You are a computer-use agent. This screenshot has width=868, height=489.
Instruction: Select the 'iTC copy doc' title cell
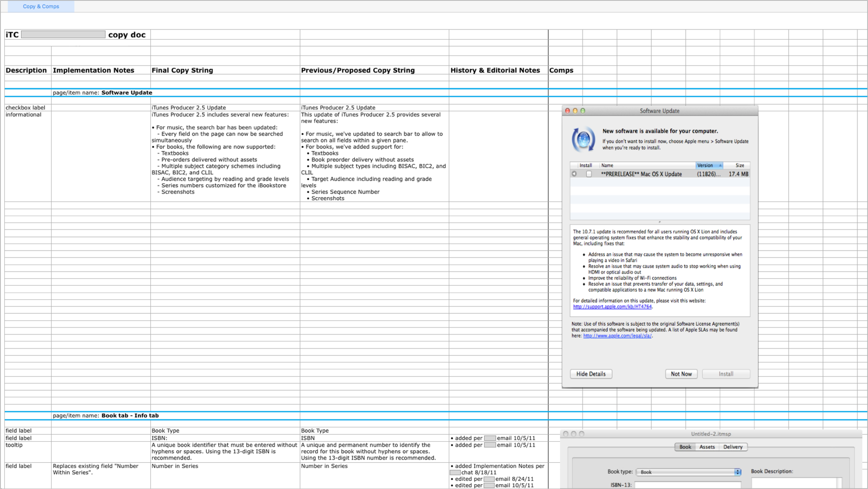click(78, 35)
